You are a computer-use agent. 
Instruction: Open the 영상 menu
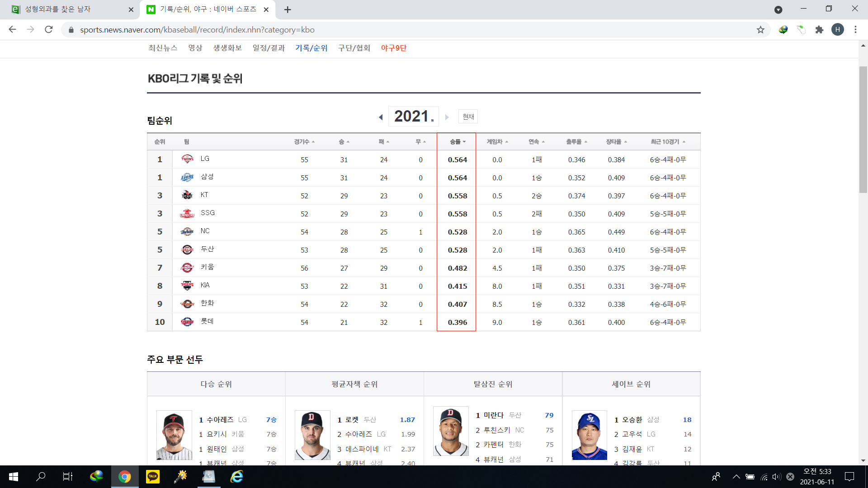[195, 48]
